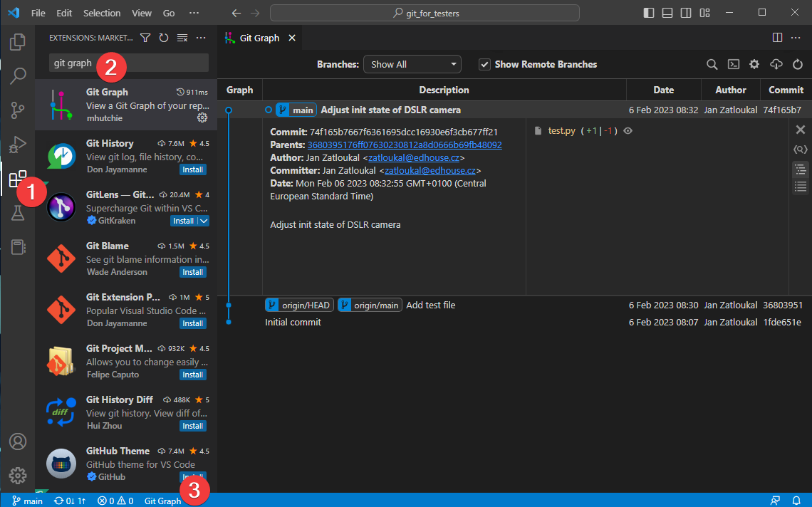Fetch from remotes cloud icon

coord(776,64)
